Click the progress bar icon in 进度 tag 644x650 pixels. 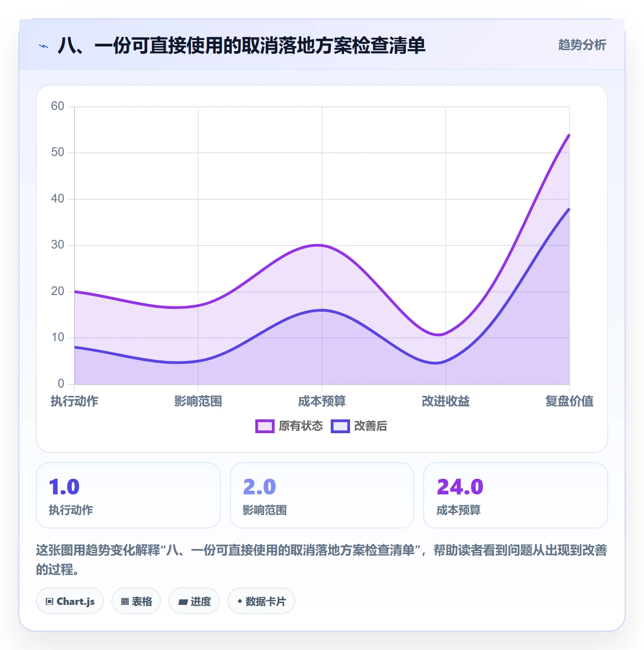[x=183, y=602]
